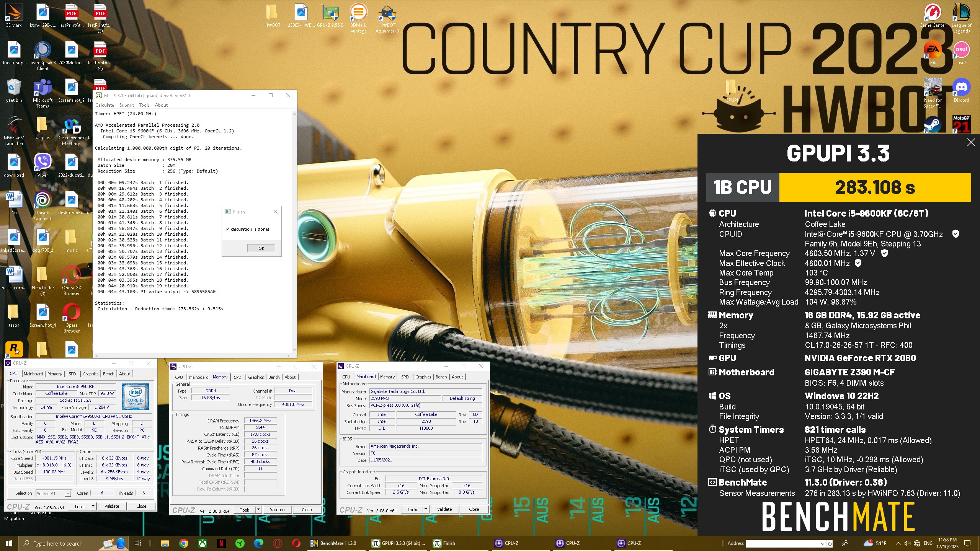
Task: Open Task View in the taskbar
Action: pyautogui.click(x=138, y=543)
